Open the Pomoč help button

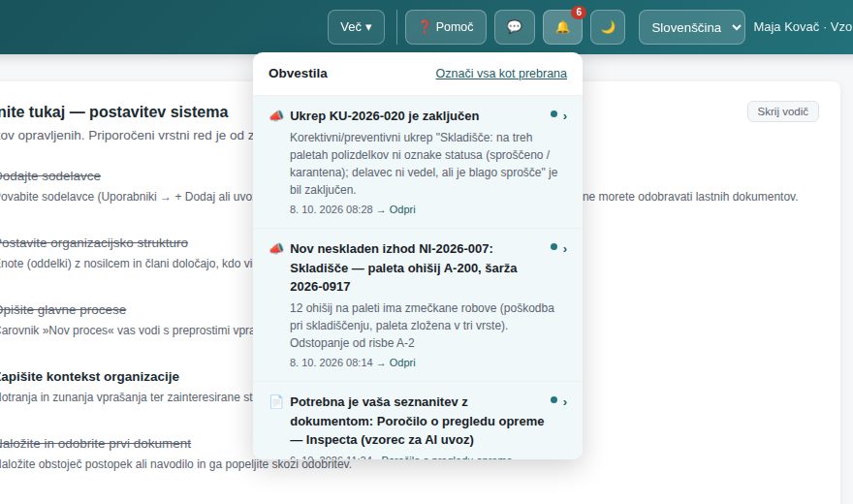click(446, 27)
